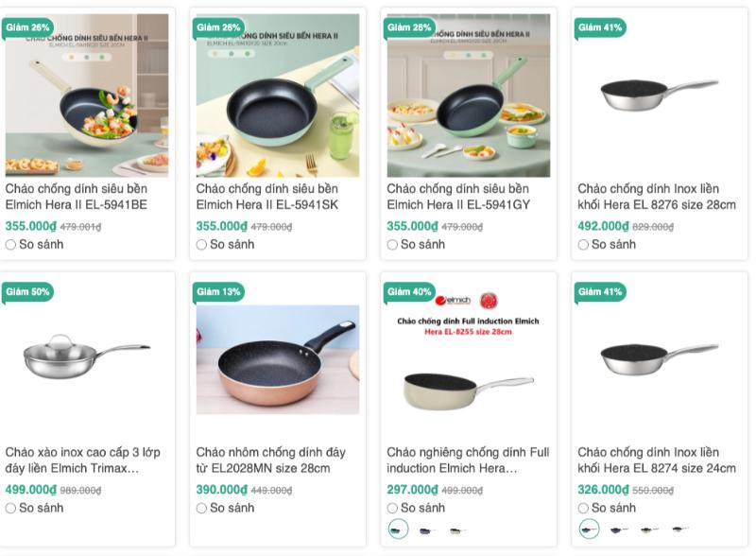Select third variant thumbnail under Full induction pan
Image resolution: width=756 pixels, height=556 pixels.
point(458,530)
